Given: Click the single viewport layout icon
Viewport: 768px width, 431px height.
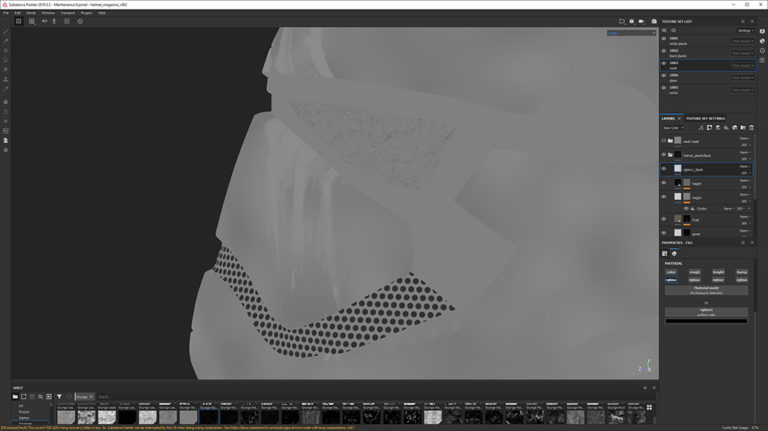Looking at the screenshot, I should pyautogui.click(x=19, y=21).
